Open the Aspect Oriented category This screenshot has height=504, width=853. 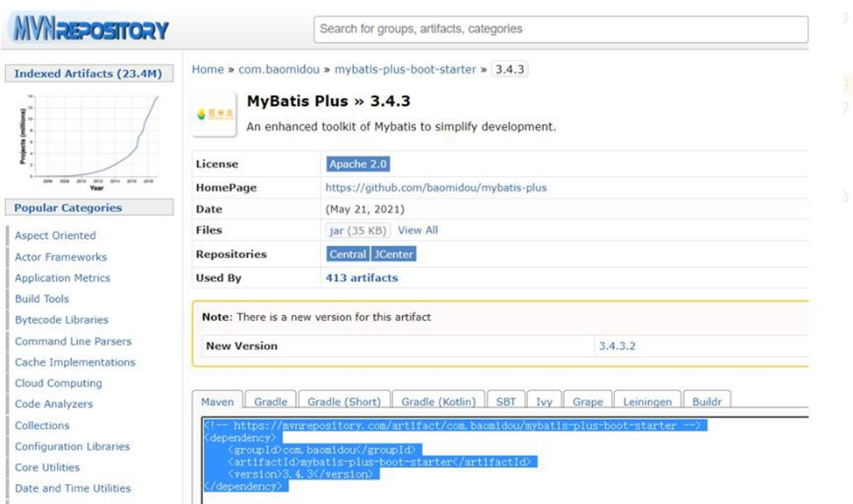point(55,235)
